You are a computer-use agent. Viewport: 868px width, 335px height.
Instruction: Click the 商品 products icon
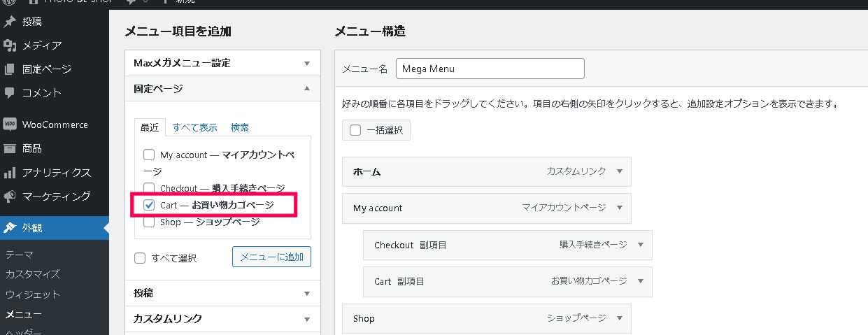(x=10, y=148)
